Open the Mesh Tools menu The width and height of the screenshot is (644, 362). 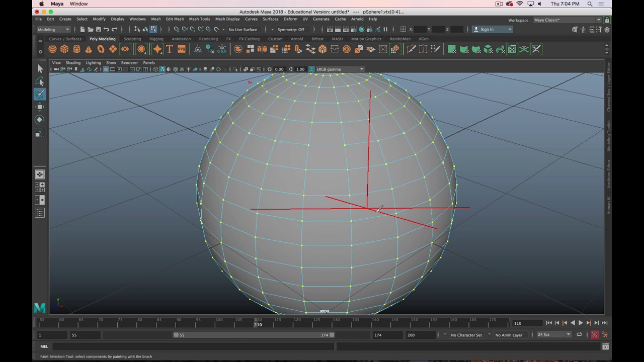pyautogui.click(x=199, y=19)
